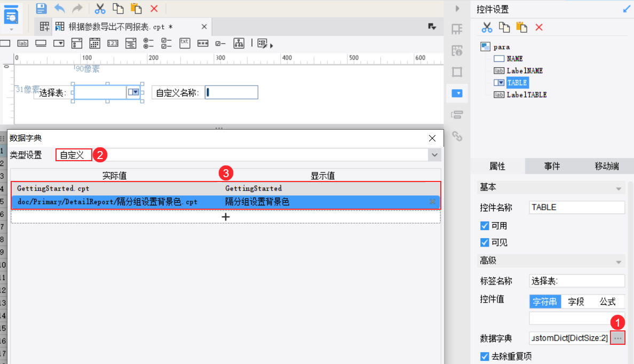Screen dimensions: 634x364
Task: Switch to the 移动端 tab
Action: pyautogui.click(x=606, y=166)
